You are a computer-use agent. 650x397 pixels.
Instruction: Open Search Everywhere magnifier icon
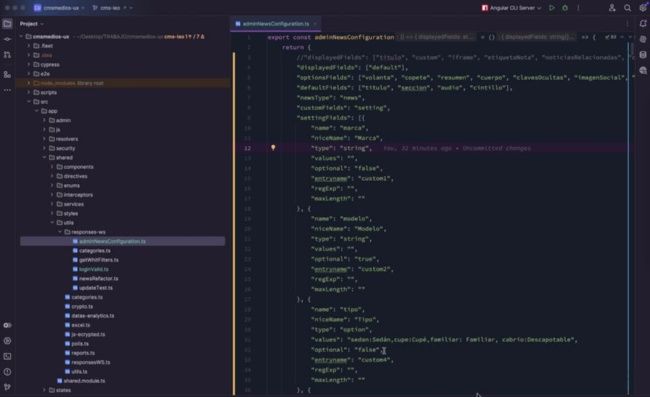(x=628, y=8)
